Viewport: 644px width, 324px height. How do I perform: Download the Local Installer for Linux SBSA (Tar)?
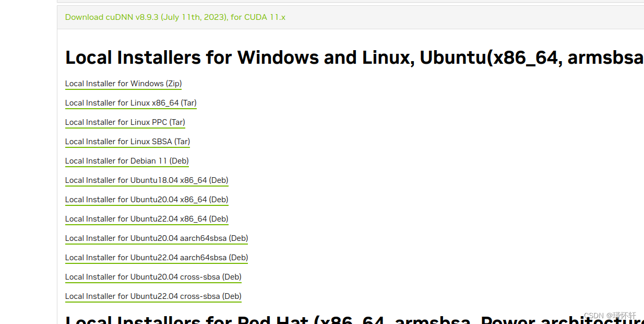(x=127, y=142)
